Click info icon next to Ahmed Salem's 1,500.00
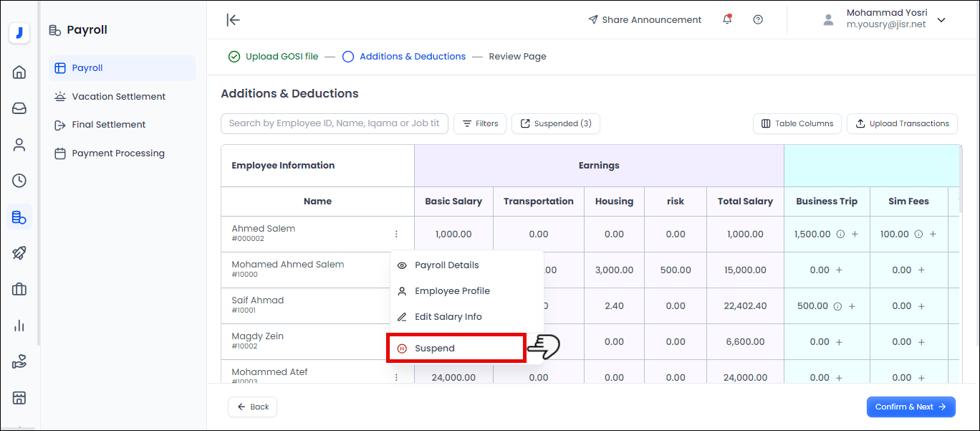Viewport: 980px width, 431px height. (841, 235)
